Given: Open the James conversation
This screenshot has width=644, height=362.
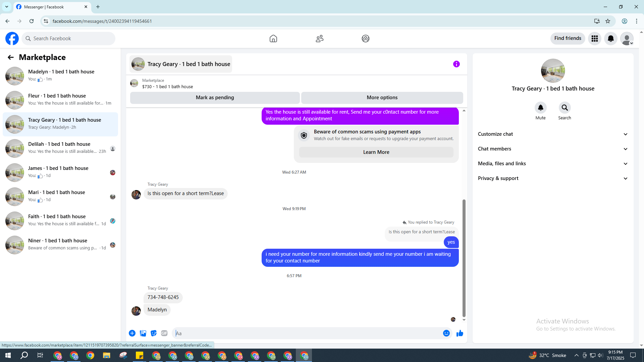Looking at the screenshot, I should click(x=60, y=172).
